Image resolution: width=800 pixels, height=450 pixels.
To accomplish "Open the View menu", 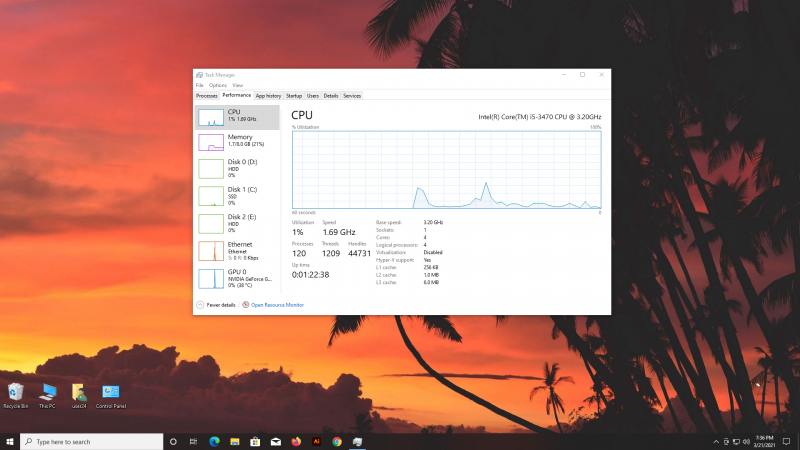I will coord(237,86).
